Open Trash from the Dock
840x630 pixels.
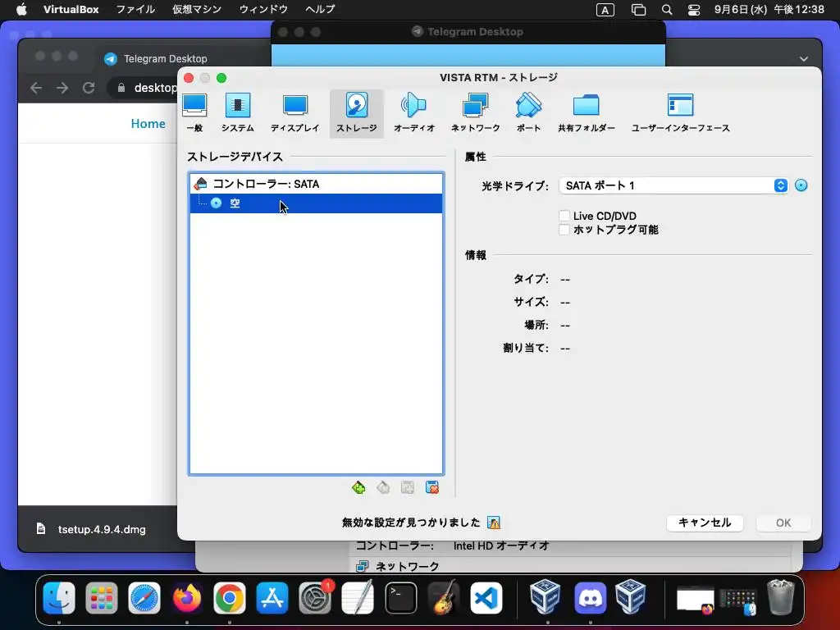click(x=781, y=598)
